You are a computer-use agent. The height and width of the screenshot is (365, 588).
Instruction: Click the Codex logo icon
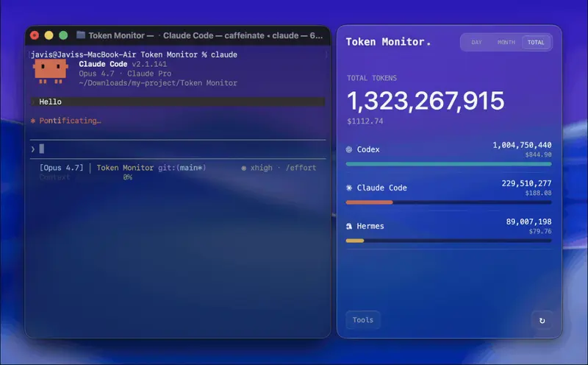[x=348, y=149]
